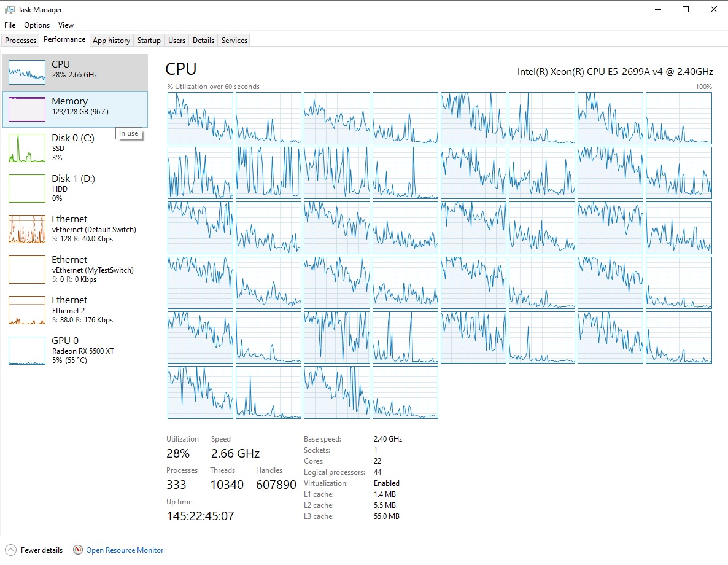This screenshot has width=728, height=565.
Task: Close the Task Manager window
Action: click(x=714, y=9)
